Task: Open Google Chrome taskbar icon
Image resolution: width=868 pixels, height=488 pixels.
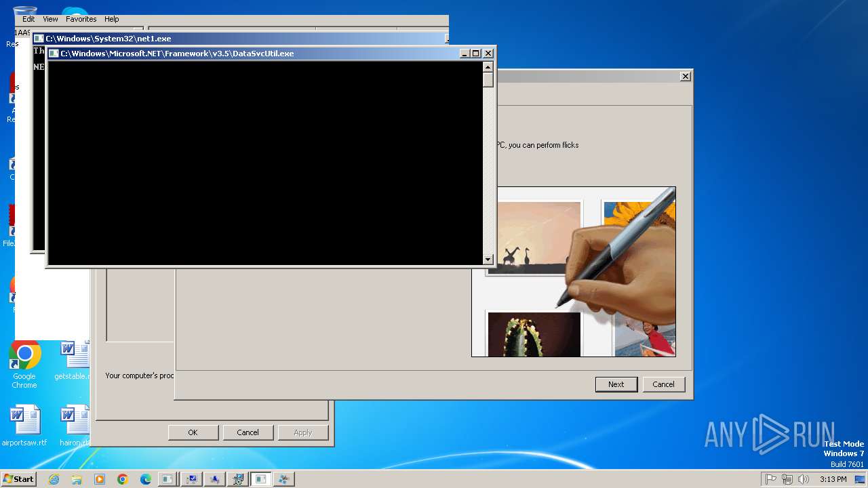Action: [123, 479]
